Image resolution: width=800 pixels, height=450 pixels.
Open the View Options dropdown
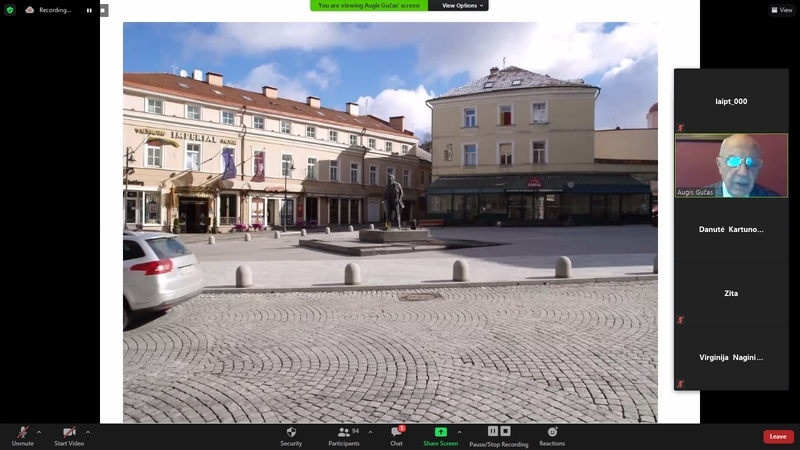(x=463, y=5)
